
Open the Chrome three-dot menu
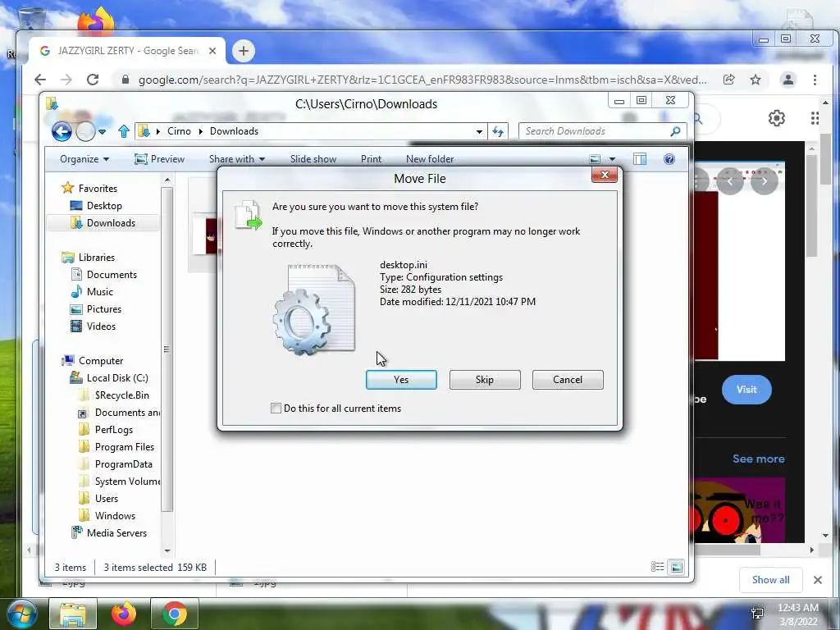pyautogui.click(x=815, y=80)
